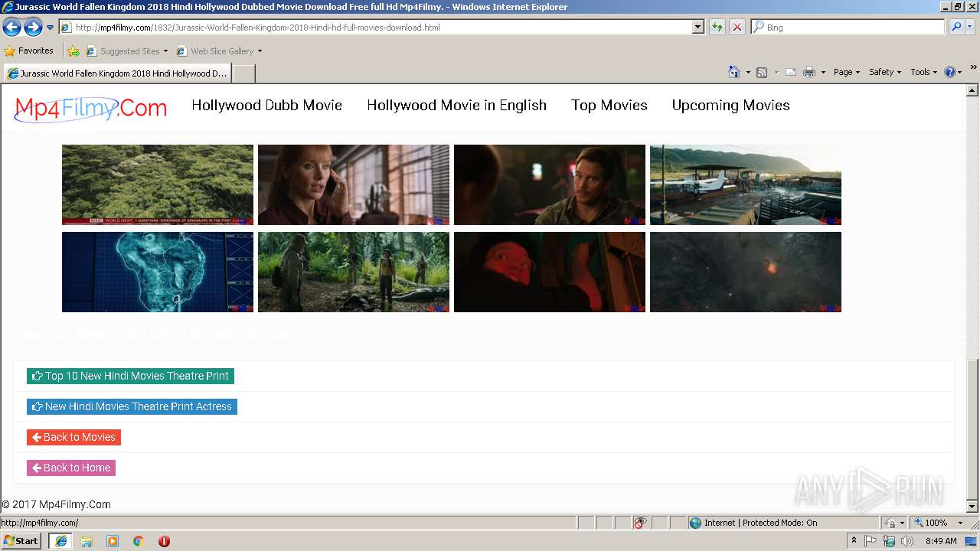Open the woman on phone screenshot thumbnail

tap(354, 184)
